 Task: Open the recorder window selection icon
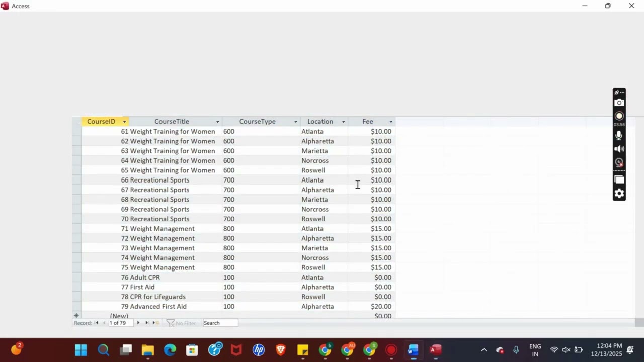pyautogui.click(x=619, y=179)
